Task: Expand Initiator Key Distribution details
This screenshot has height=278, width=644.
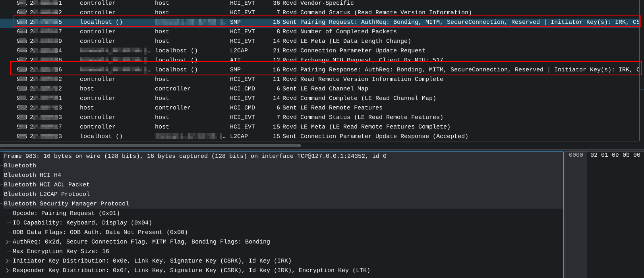Action: [7, 261]
